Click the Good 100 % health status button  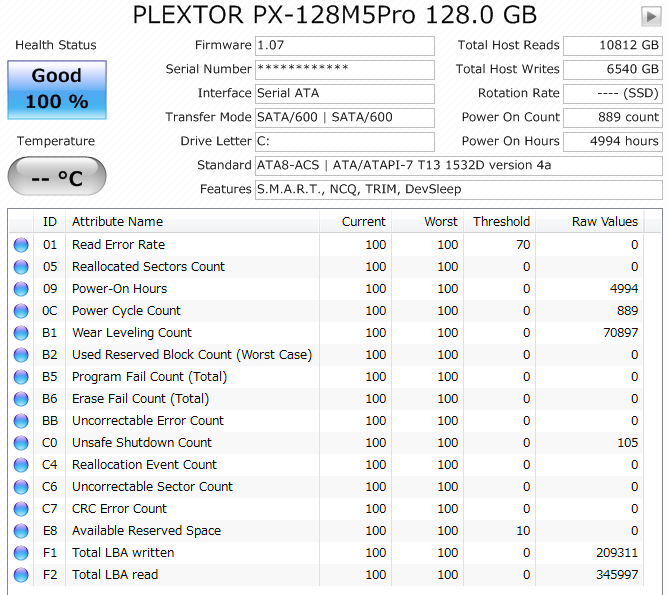coord(57,90)
